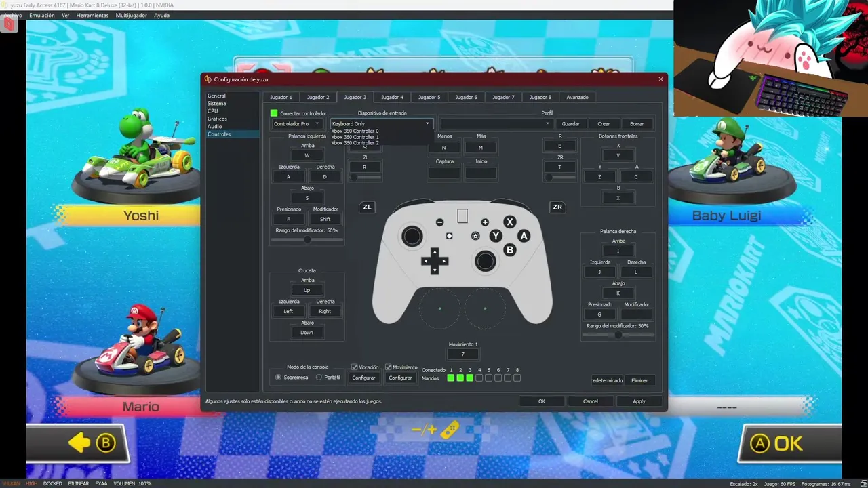Click the D-pad on the controller diagram
The width and height of the screenshot is (868, 488).
pyautogui.click(x=435, y=261)
